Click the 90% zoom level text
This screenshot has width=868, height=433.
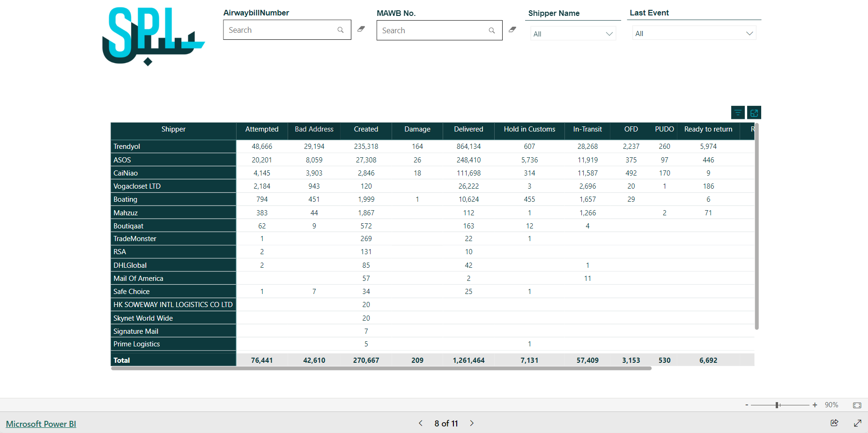pyautogui.click(x=831, y=405)
